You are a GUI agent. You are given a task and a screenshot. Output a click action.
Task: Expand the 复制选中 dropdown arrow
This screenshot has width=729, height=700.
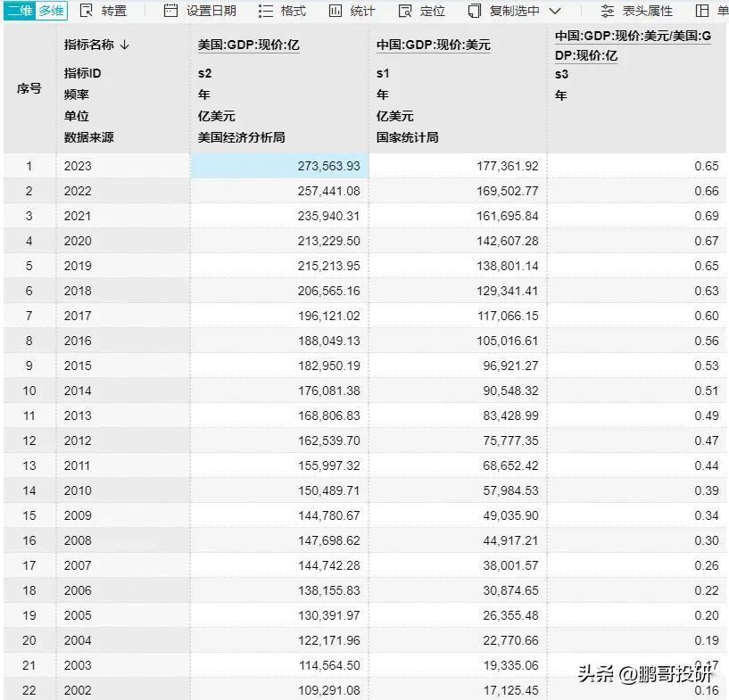click(555, 11)
